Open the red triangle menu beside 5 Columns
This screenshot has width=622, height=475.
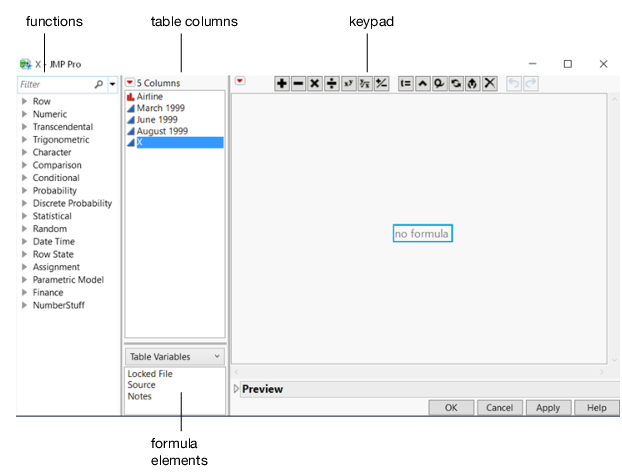(130, 83)
